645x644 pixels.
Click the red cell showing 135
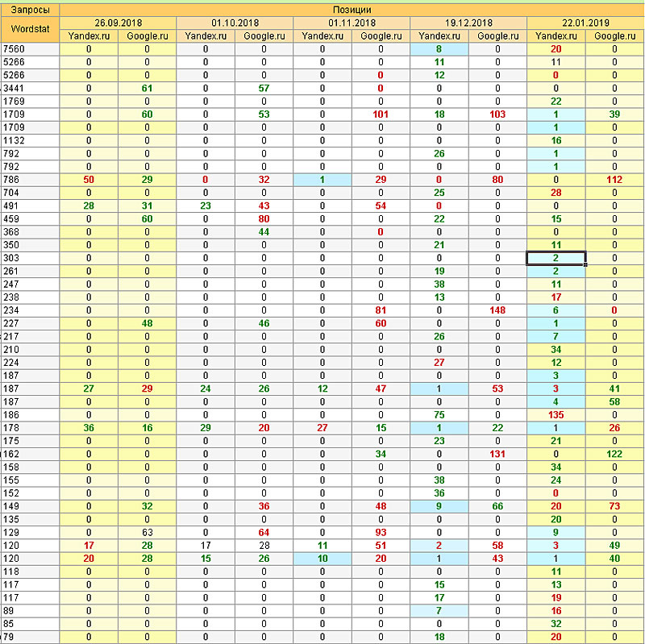point(556,414)
